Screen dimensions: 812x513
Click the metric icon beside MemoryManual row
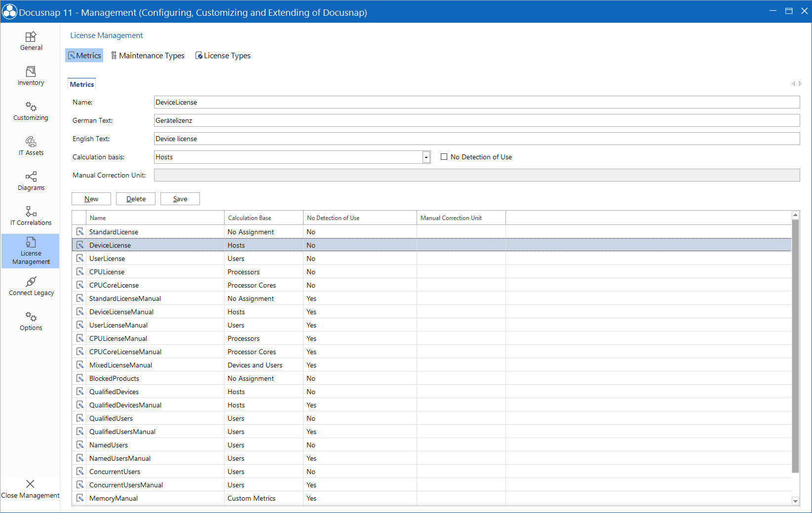(x=80, y=498)
